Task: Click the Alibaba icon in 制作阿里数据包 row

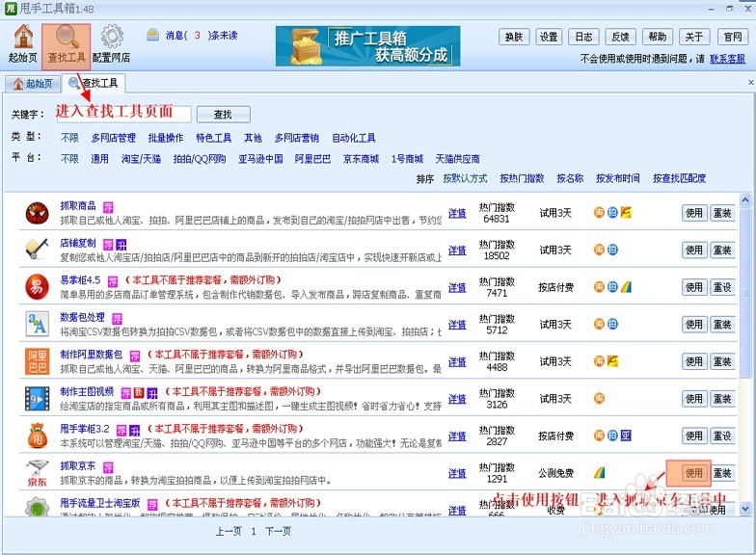Action: point(612,360)
